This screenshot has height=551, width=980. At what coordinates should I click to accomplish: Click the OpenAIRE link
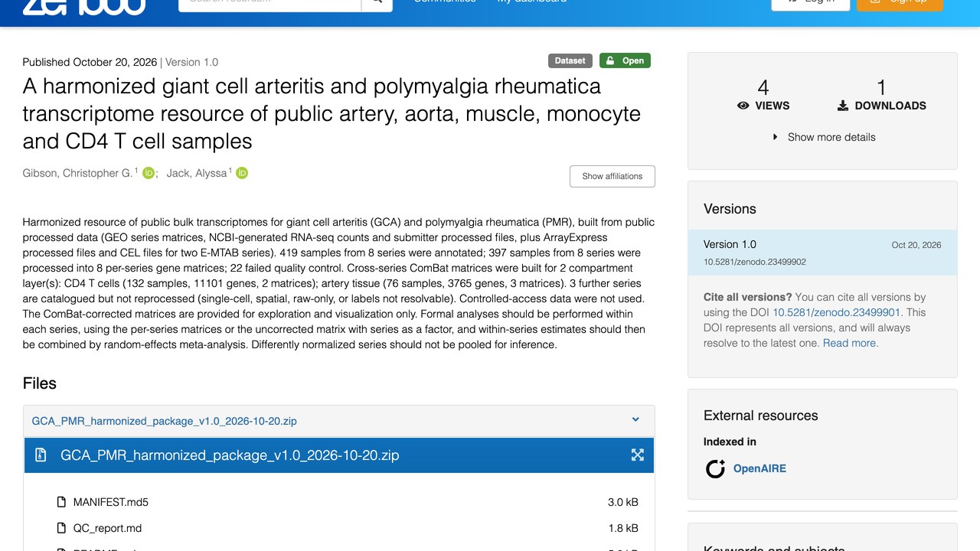(x=759, y=468)
